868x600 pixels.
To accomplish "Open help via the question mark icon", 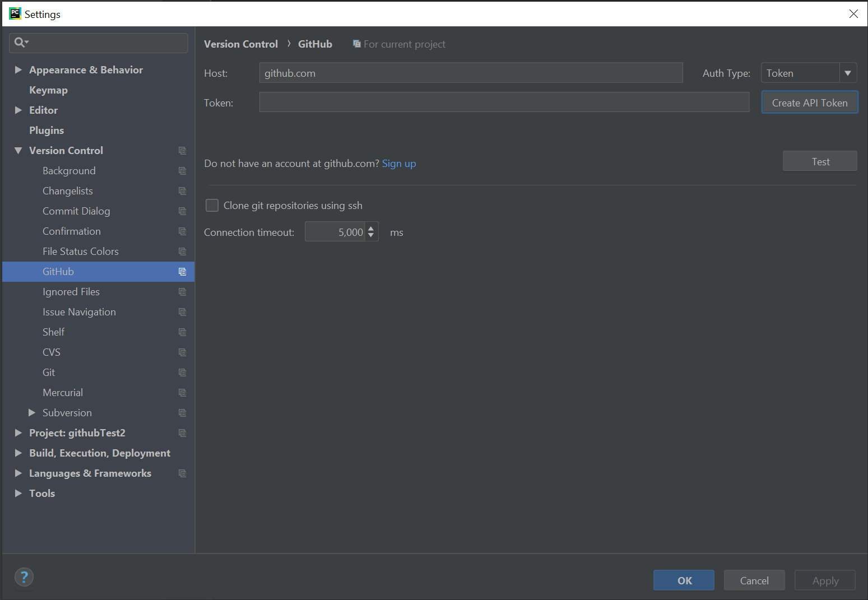I will coord(24,576).
